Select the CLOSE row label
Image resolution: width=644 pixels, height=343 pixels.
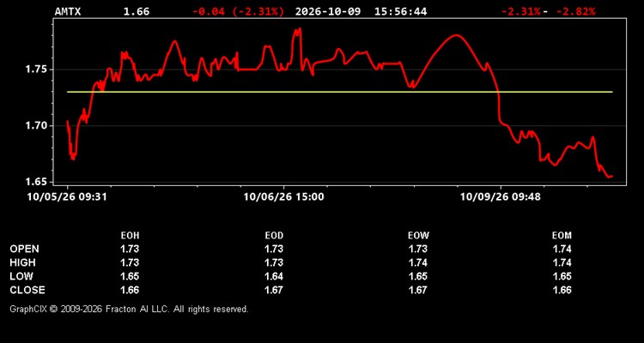point(27,290)
